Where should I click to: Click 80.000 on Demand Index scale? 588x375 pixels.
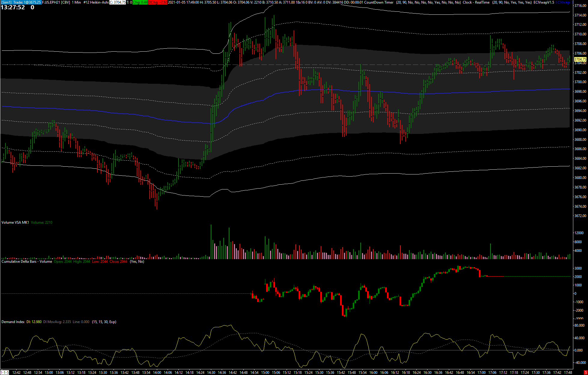(579, 325)
